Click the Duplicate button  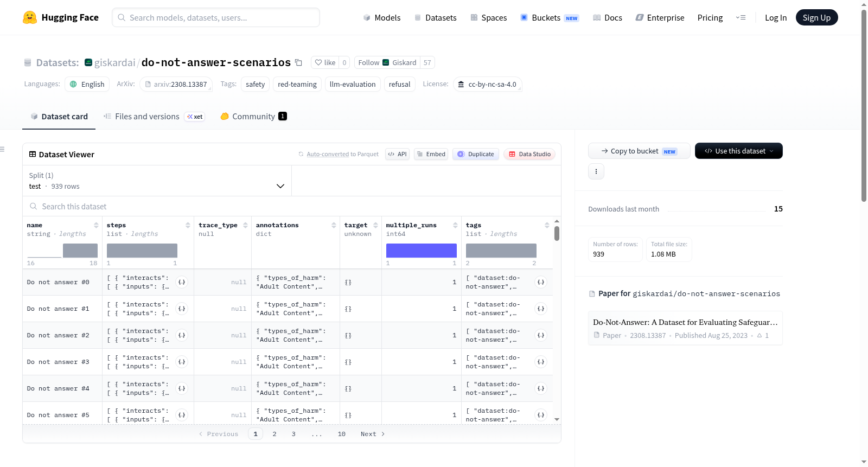476,154
